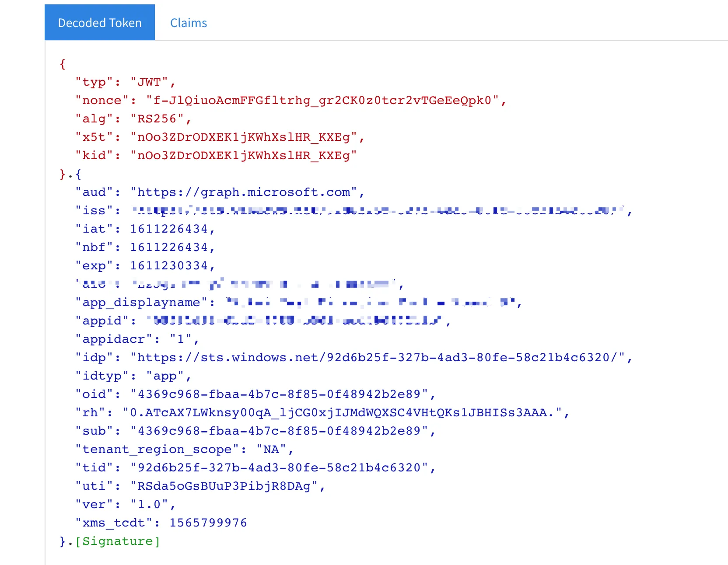Click the alg RS256 value
The height and width of the screenshot is (565, 728).
[x=157, y=119]
